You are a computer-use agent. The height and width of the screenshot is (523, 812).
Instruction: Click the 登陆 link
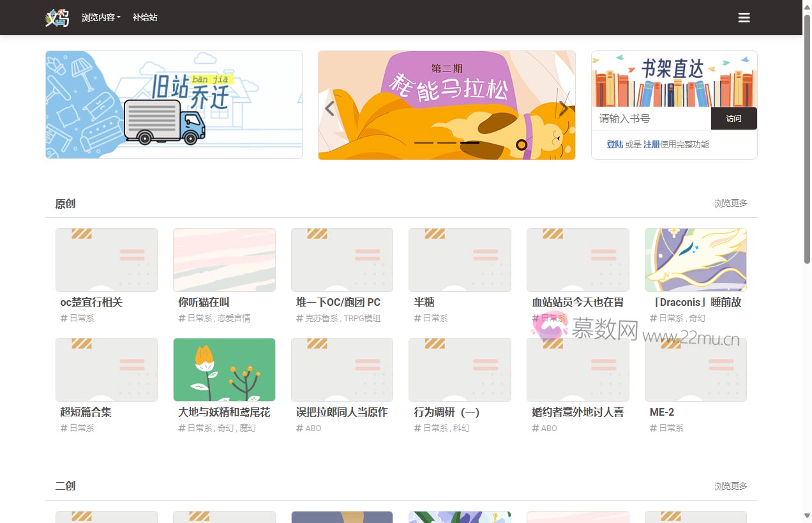coord(615,144)
